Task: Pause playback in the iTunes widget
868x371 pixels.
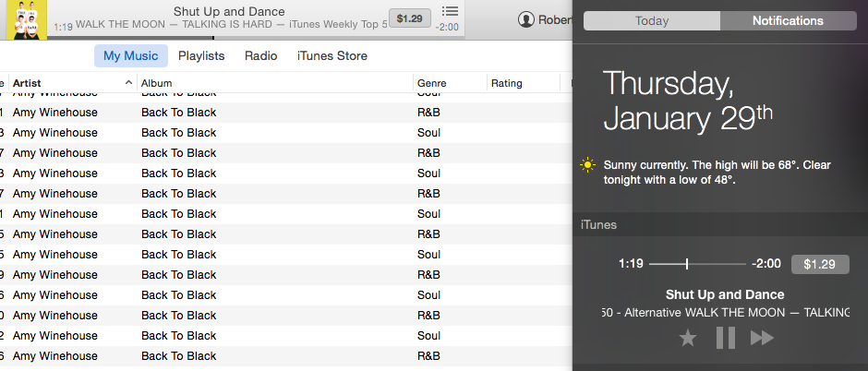Action: tap(725, 337)
